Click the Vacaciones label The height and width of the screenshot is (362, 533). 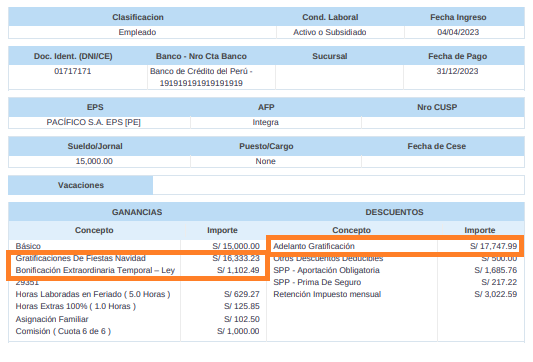point(81,185)
